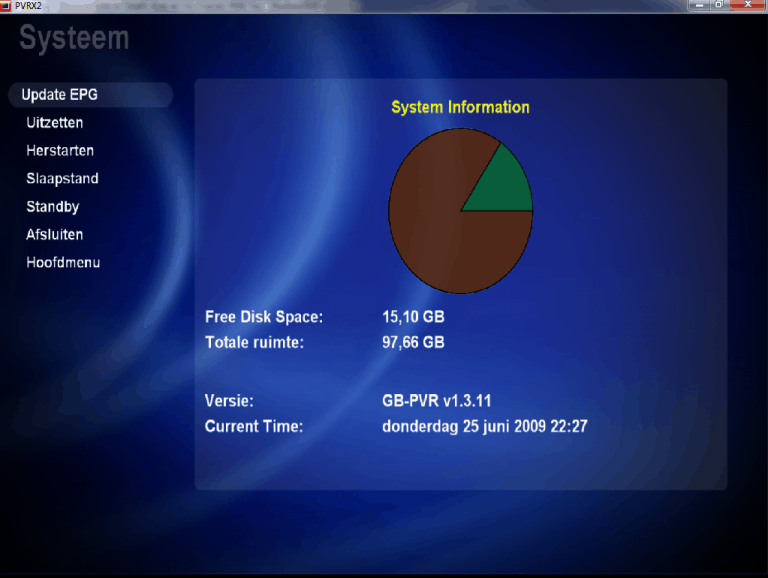768x578 pixels.
Task: Click the System Information heading
Action: click(460, 107)
